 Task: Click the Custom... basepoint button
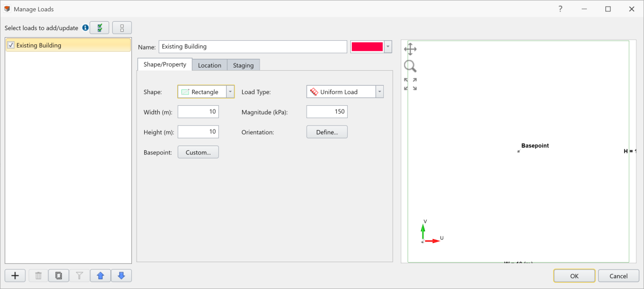click(198, 152)
